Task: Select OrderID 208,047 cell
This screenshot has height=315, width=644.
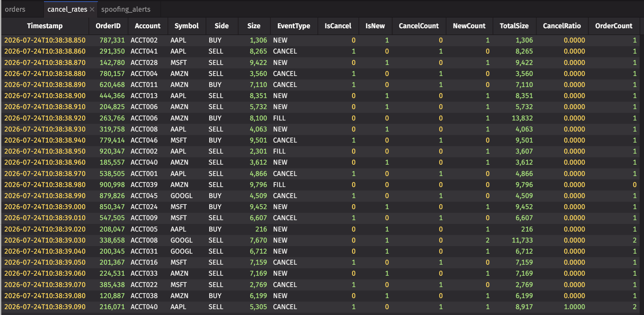Action: tap(108, 229)
